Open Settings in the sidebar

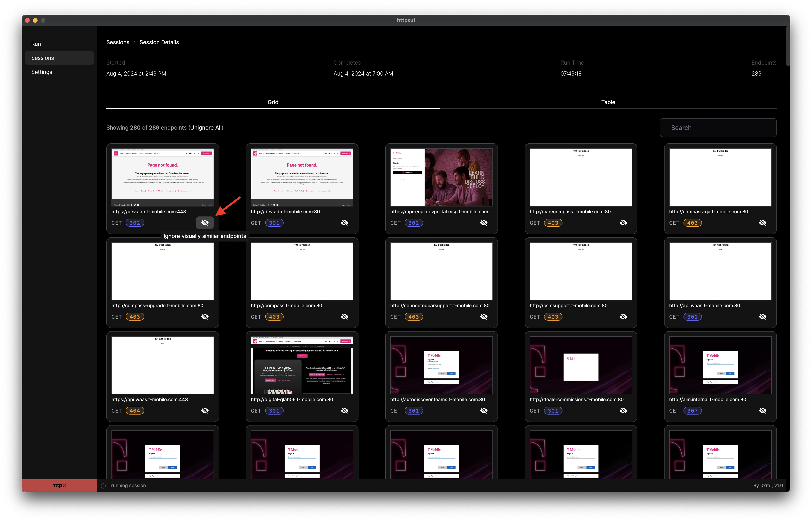click(59, 72)
